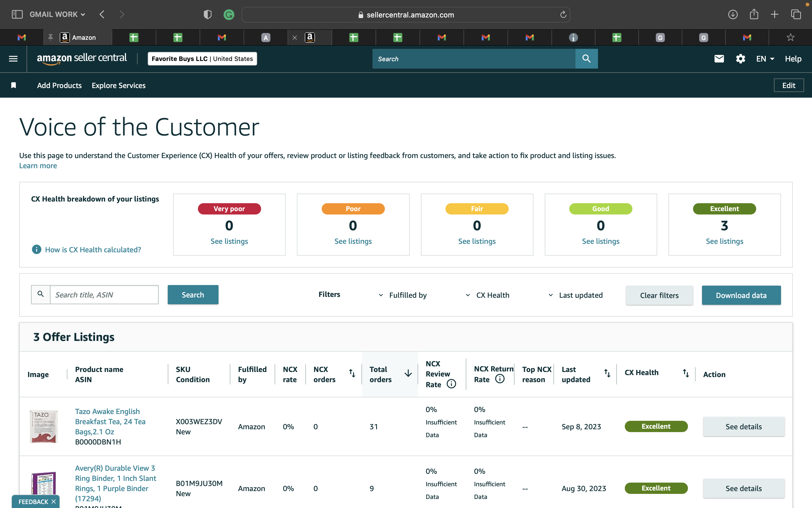The image size is (812, 508).
Task: Close the FEEDBACK widget with X
Action: coord(54,502)
